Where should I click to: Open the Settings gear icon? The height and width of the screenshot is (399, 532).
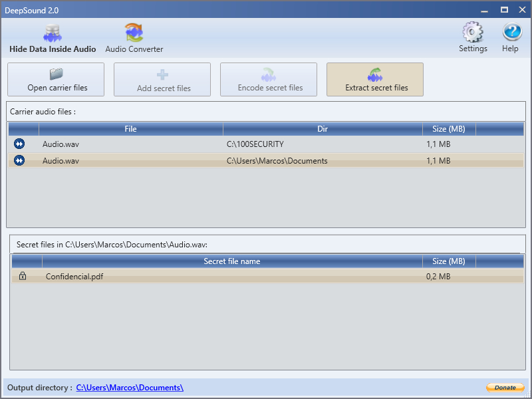click(473, 32)
